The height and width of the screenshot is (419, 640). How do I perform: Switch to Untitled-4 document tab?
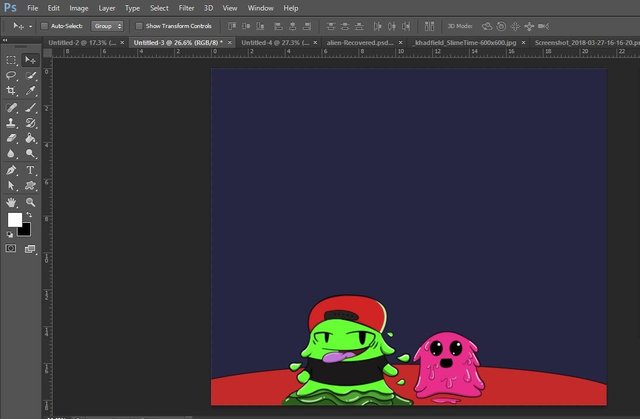pyautogui.click(x=275, y=42)
